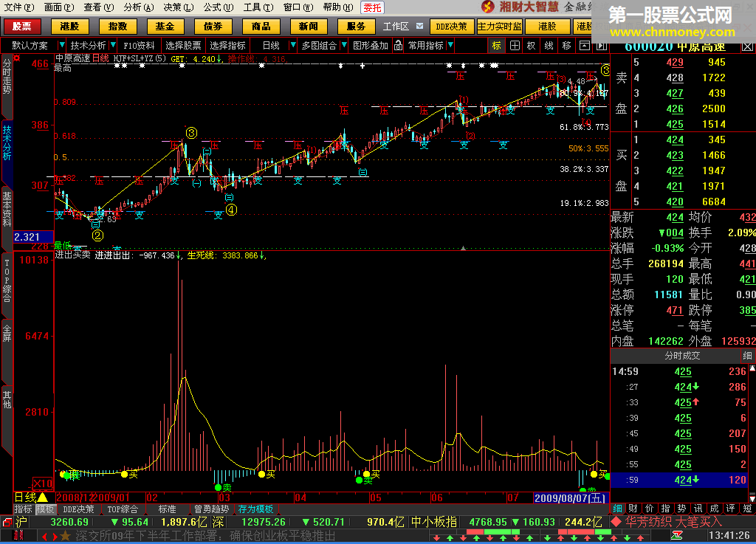
Task: Click the scroll-up arrow of 分时成交 list
Action: point(752,368)
